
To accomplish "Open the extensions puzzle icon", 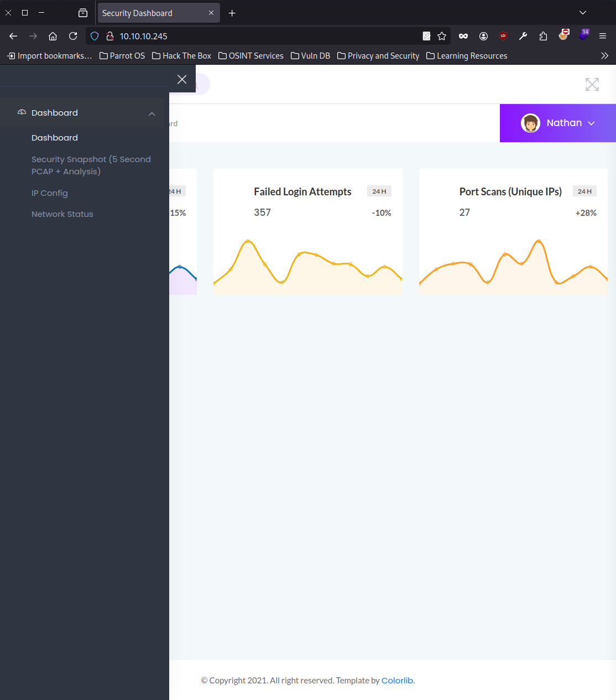I will pyautogui.click(x=543, y=36).
